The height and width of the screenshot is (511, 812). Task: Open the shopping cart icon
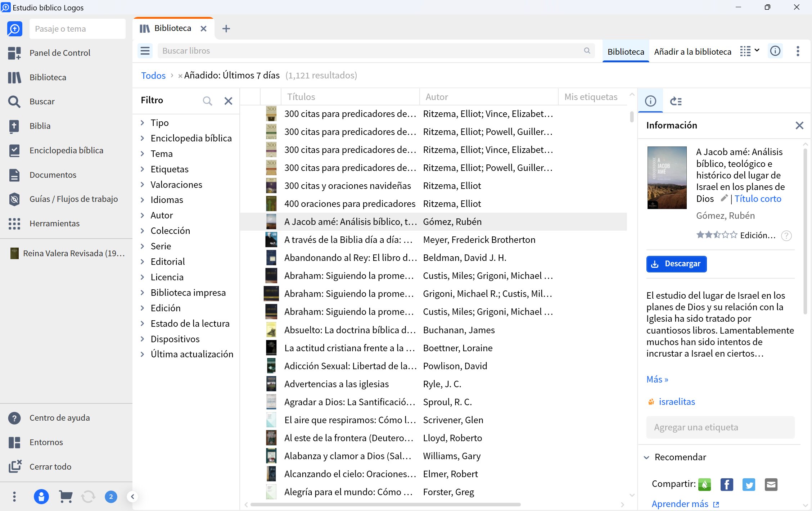click(x=66, y=497)
